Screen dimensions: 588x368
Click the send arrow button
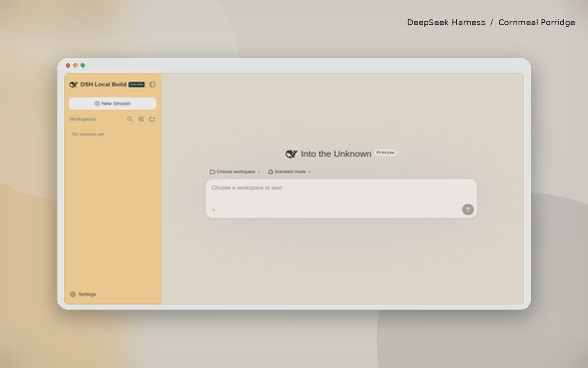[x=468, y=210]
